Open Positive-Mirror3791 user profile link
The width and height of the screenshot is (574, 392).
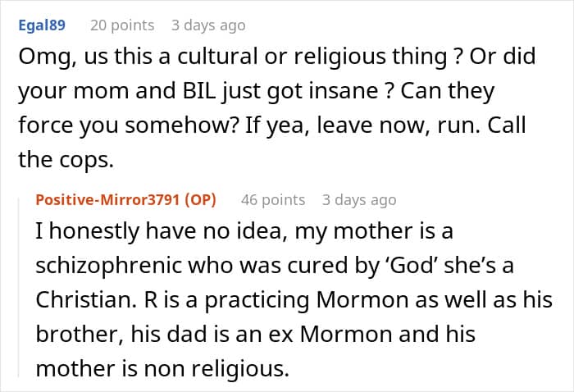point(107,200)
